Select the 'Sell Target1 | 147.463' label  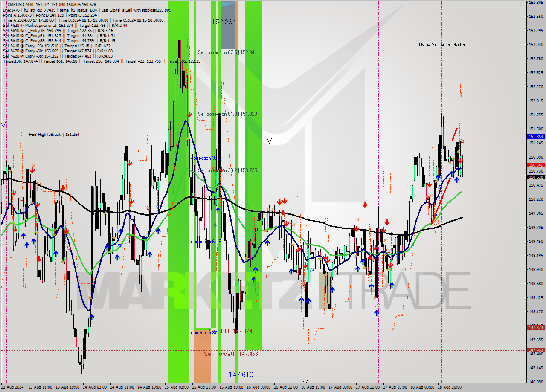point(231,354)
